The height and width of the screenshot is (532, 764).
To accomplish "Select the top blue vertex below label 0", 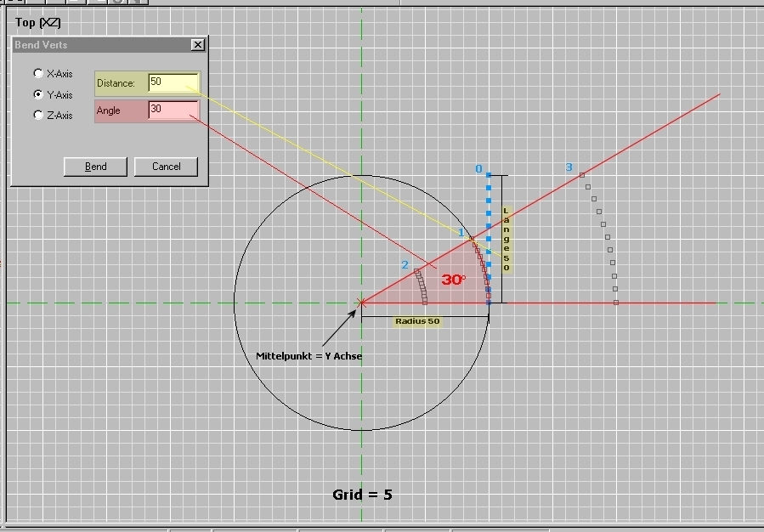I will (489, 176).
